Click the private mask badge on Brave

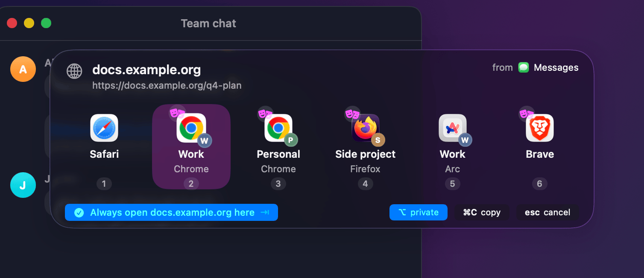click(x=527, y=114)
